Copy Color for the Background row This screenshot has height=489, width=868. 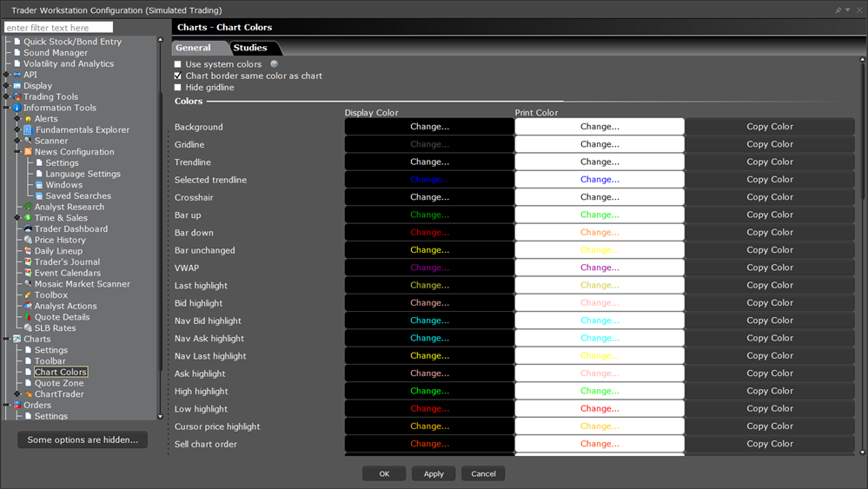coord(770,127)
